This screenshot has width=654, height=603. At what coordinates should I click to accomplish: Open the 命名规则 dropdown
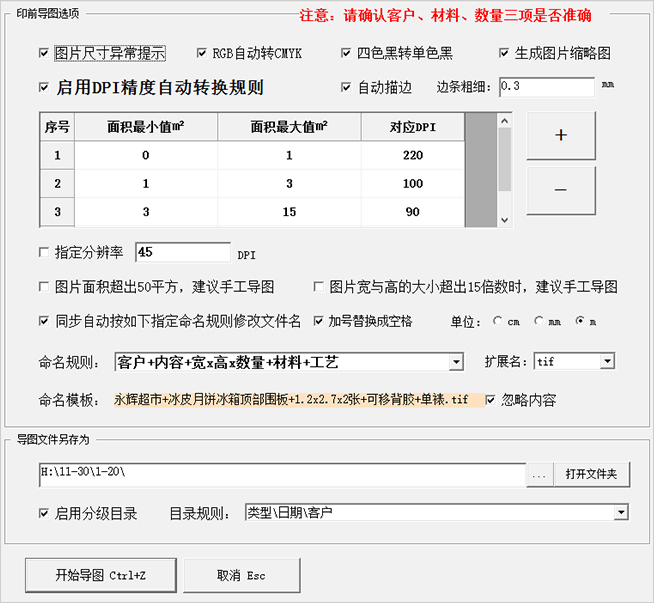tap(456, 362)
